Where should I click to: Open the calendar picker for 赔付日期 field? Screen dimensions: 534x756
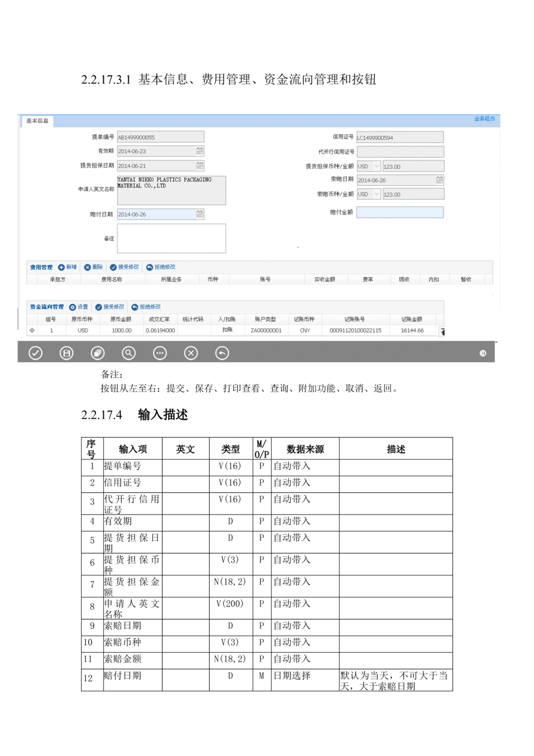(200, 214)
